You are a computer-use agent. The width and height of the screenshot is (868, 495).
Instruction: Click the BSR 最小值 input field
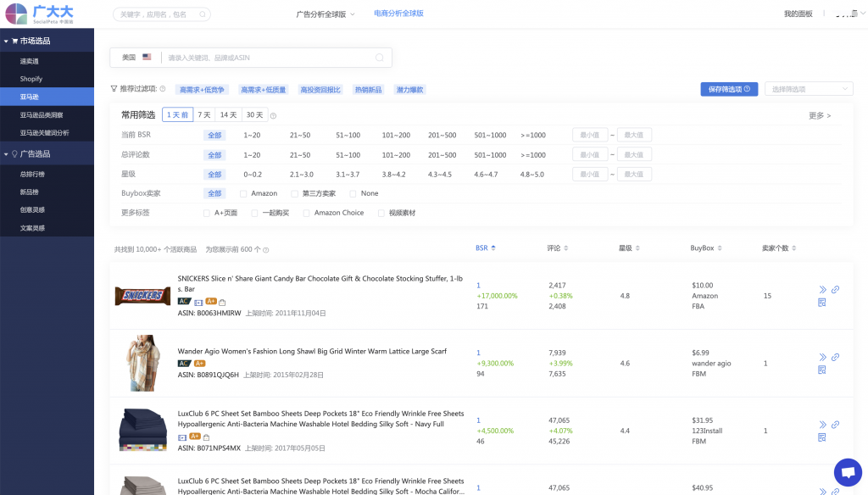coord(590,135)
